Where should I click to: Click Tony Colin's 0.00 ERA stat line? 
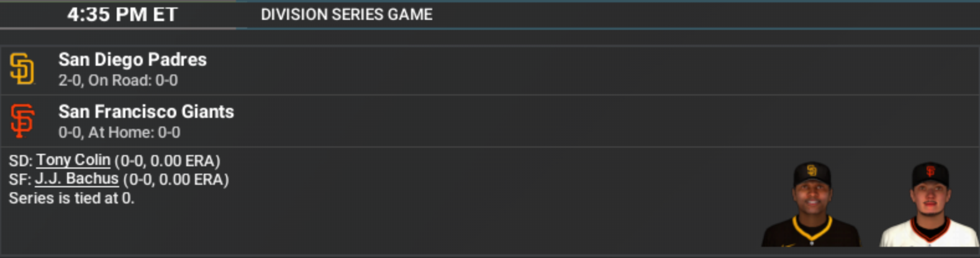pos(167,161)
